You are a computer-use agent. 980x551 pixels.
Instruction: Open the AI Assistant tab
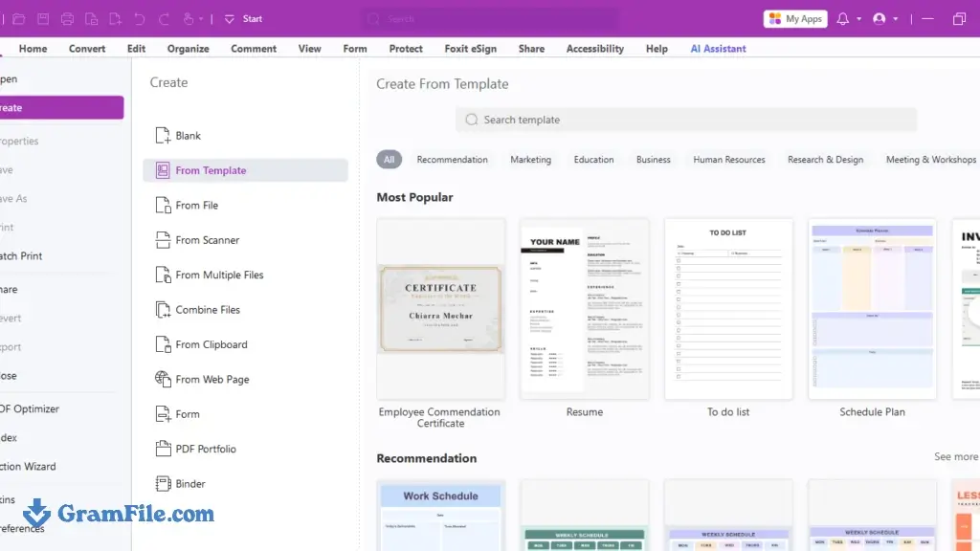[718, 49]
